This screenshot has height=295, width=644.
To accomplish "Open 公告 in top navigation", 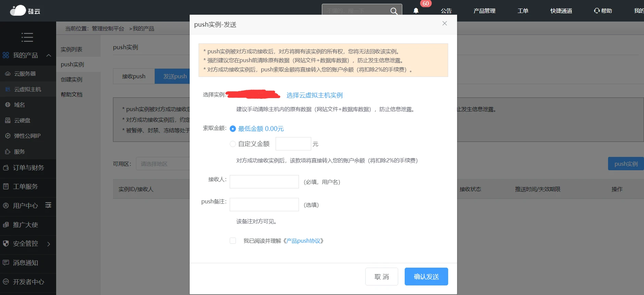I will pos(446,11).
